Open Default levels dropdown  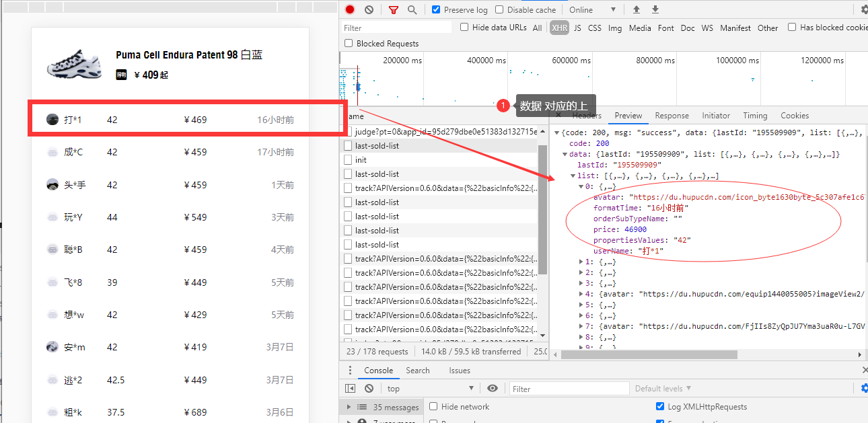[x=663, y=389]
